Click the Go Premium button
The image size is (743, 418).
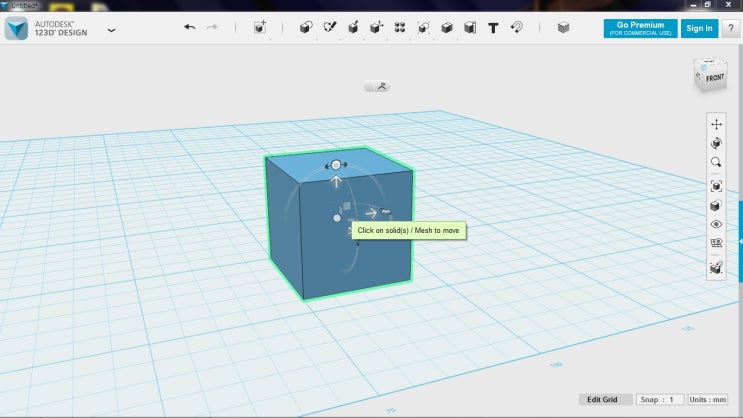click(x=640, y=28)
